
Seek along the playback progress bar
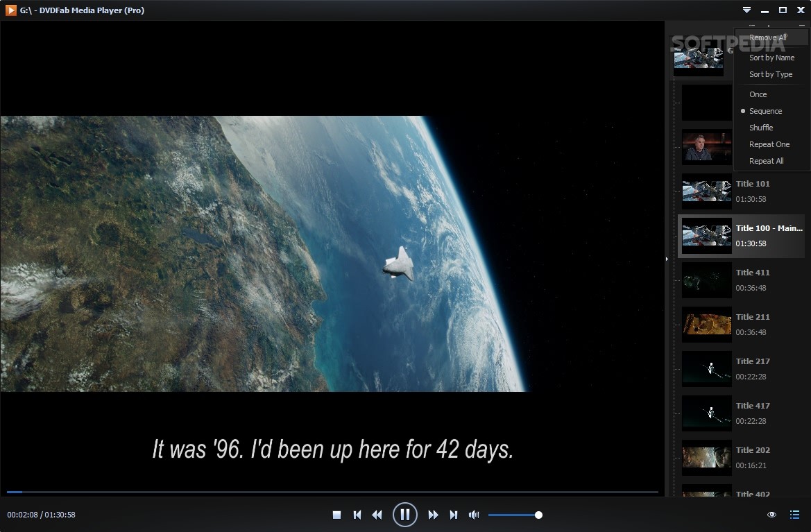coord(332,492)
